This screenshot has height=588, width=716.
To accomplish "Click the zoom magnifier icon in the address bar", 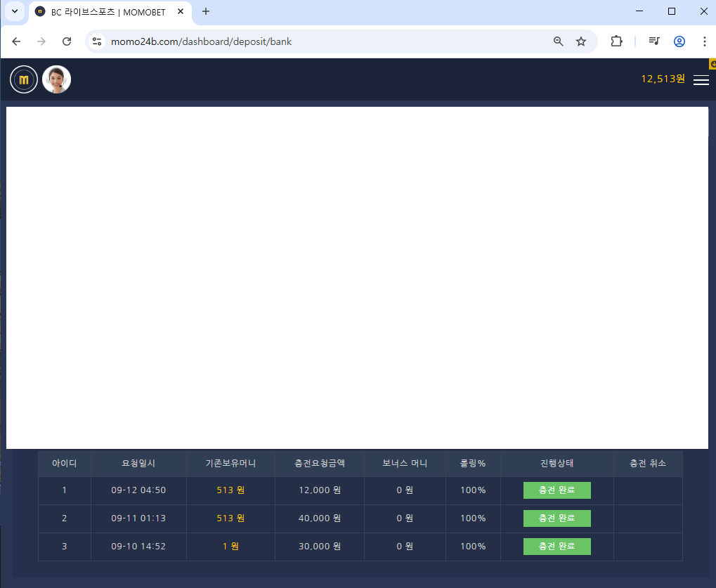I will (x=559, y=41).
